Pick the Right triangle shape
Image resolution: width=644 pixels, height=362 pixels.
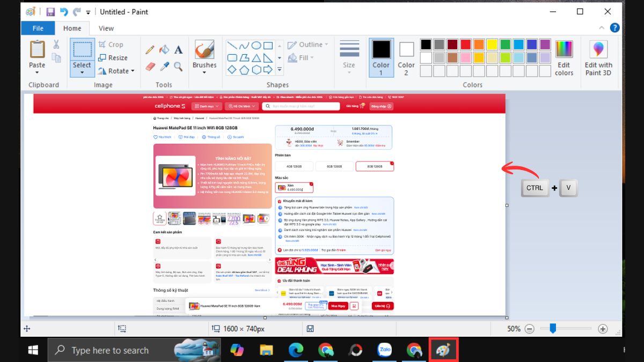[268, 58]
